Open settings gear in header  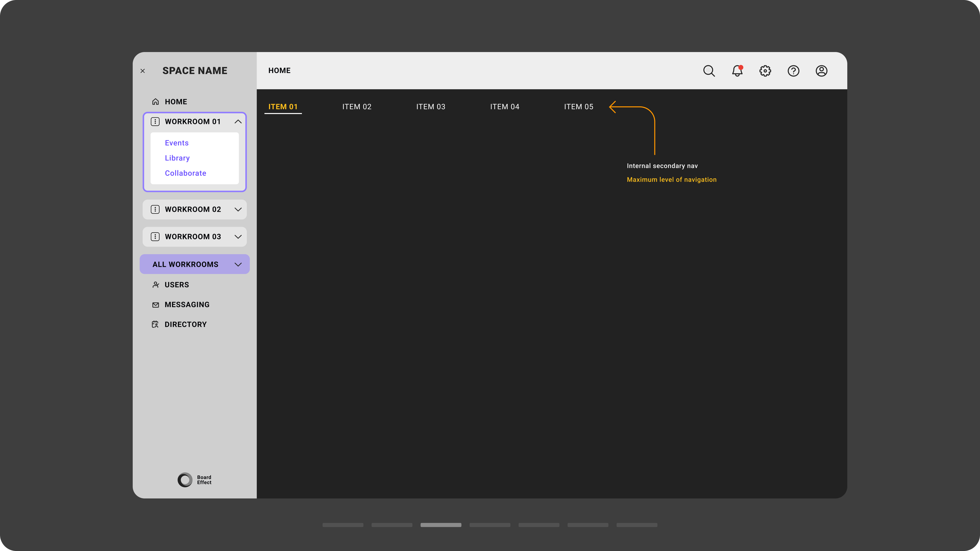click(x=765, y=71)
